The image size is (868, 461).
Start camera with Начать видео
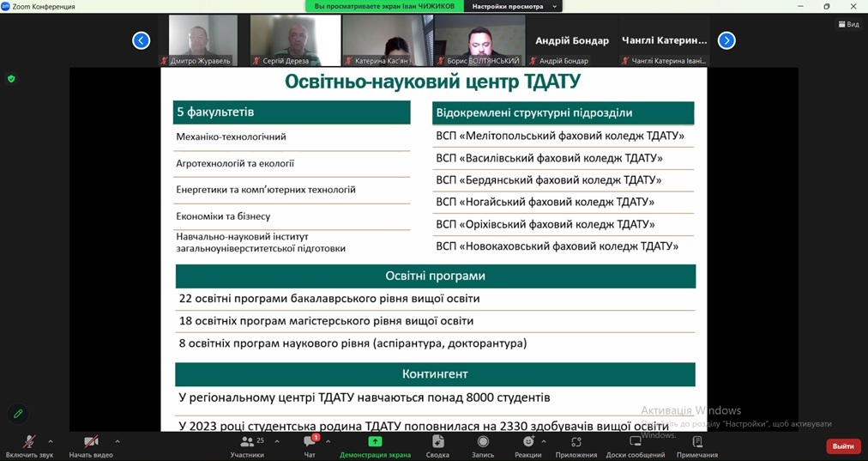[x=91, y=446]
